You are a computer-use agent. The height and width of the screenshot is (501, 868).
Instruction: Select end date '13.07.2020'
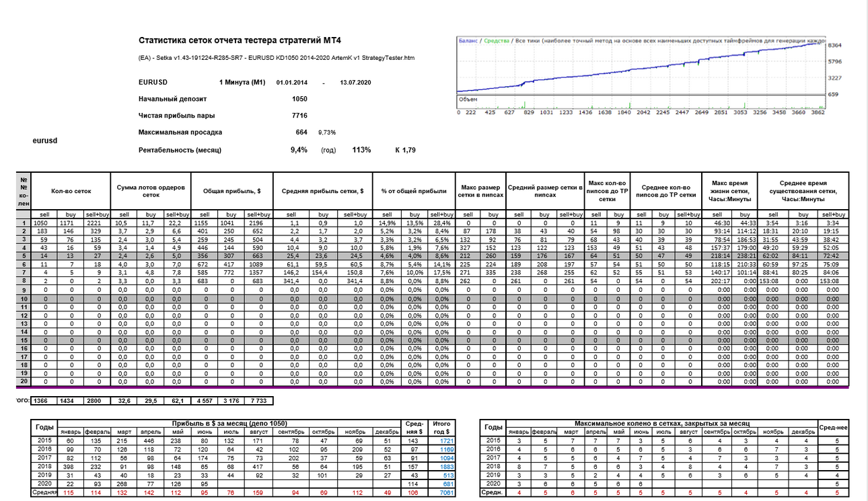coord(356,82)
